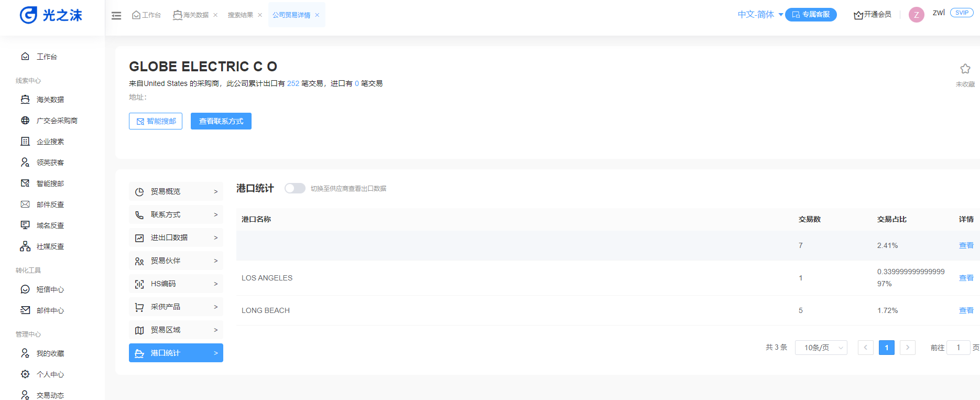Close the 搜索结果 tab
Viewport: 980px width, 400px height.
coord(260,15)
